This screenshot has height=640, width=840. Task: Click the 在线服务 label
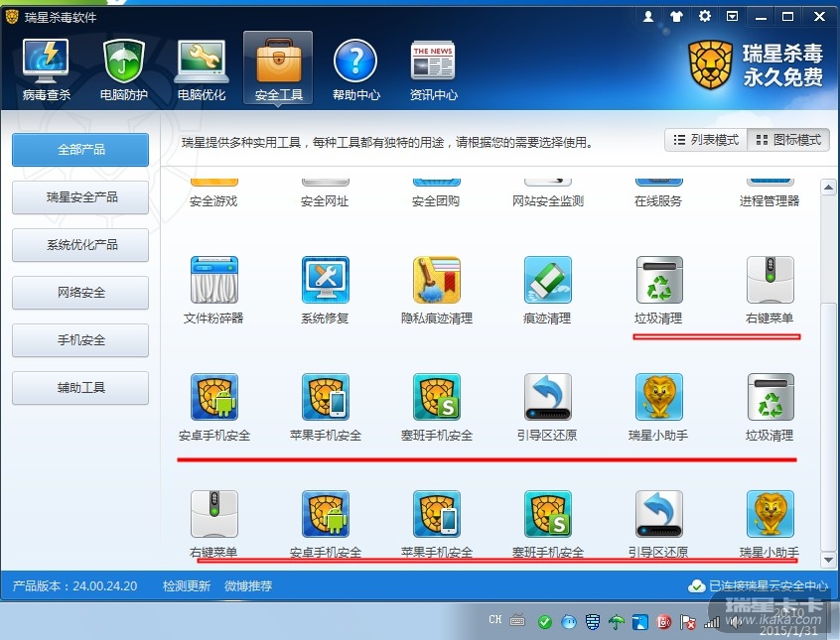(658, 201)
